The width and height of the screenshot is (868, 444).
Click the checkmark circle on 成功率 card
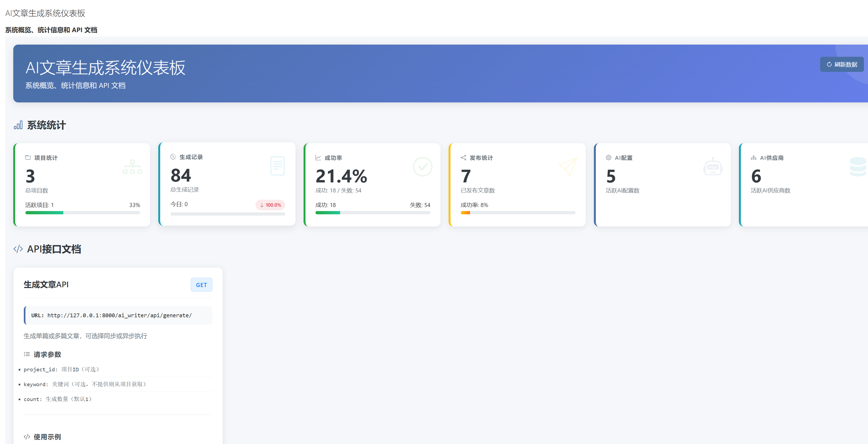click(423, 167)
